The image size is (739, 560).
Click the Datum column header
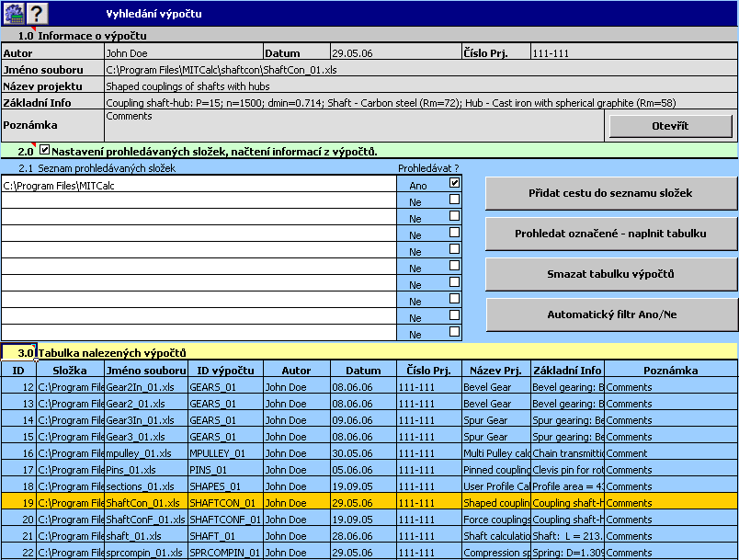[x=363, y=371]
